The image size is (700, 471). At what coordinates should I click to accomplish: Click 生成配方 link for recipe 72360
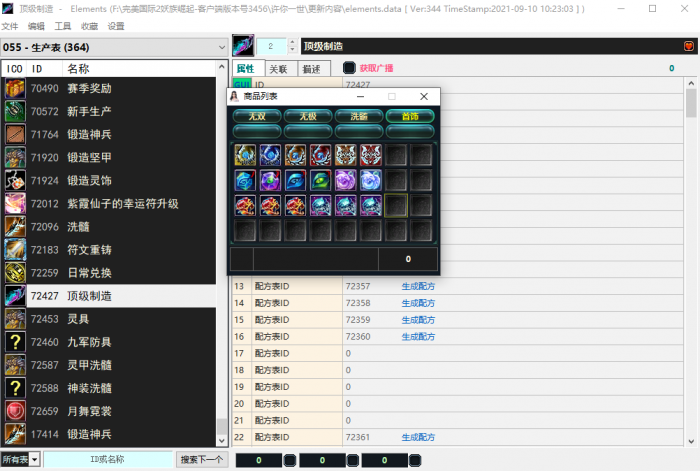[418, 337]
